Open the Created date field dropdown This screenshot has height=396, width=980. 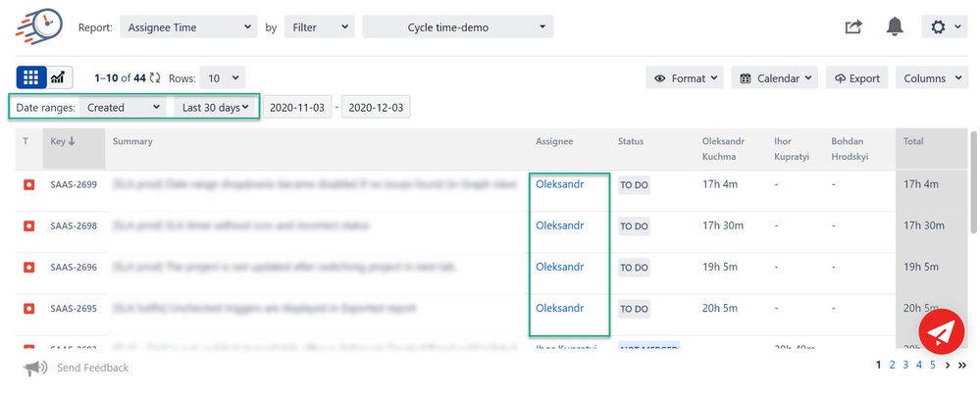pyautogui.click(x=124, y=108)
